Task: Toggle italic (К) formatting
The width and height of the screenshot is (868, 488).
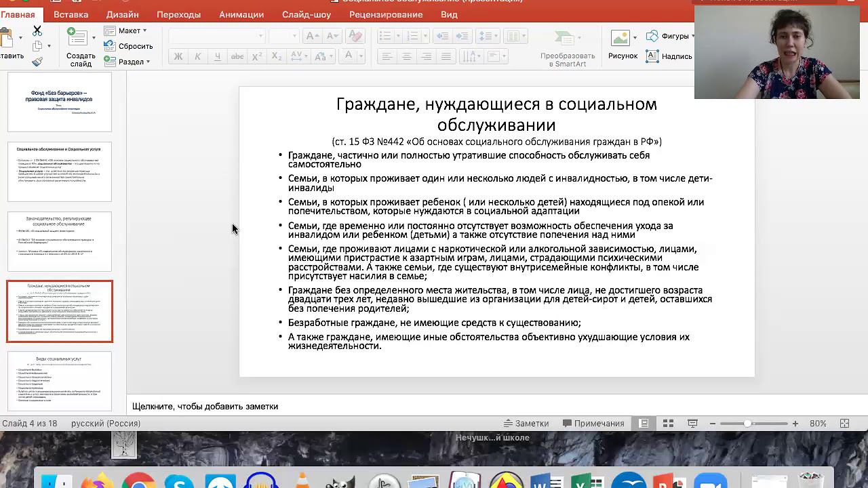Action: coord(198,56)
